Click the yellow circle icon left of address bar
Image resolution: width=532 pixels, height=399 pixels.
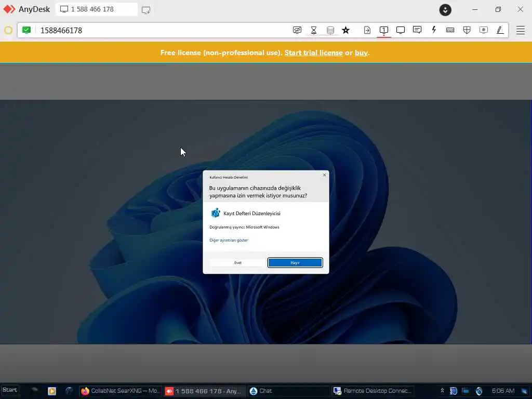tap(8, 30)
